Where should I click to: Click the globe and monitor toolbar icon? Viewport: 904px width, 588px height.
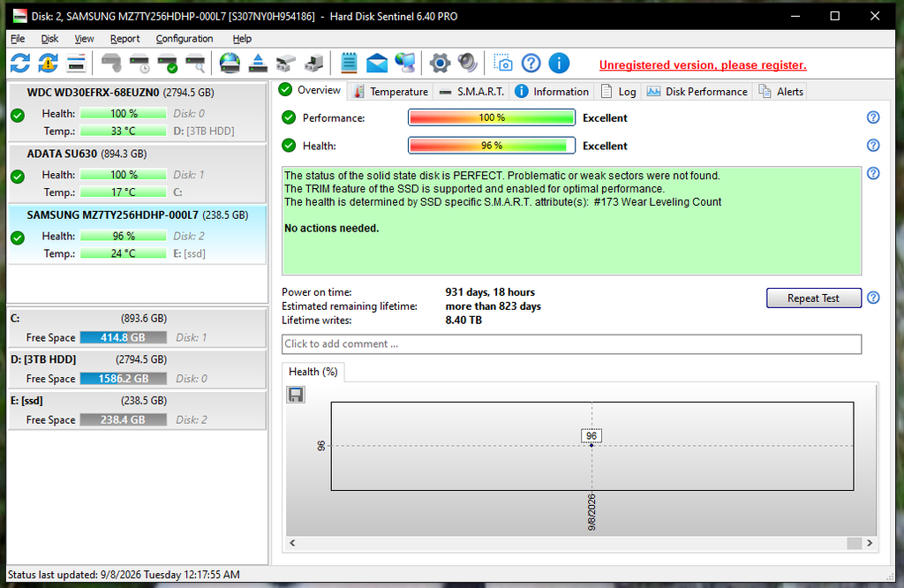[x=405, y=63]
